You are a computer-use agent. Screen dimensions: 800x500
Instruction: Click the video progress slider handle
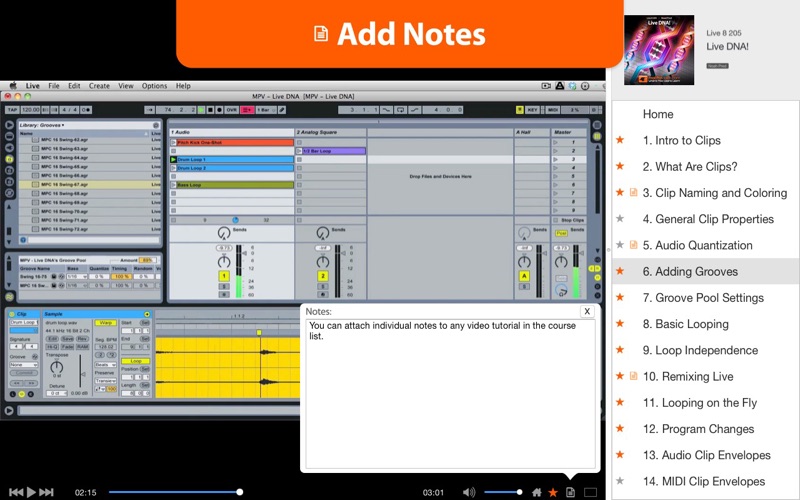[x=239, y=492]
